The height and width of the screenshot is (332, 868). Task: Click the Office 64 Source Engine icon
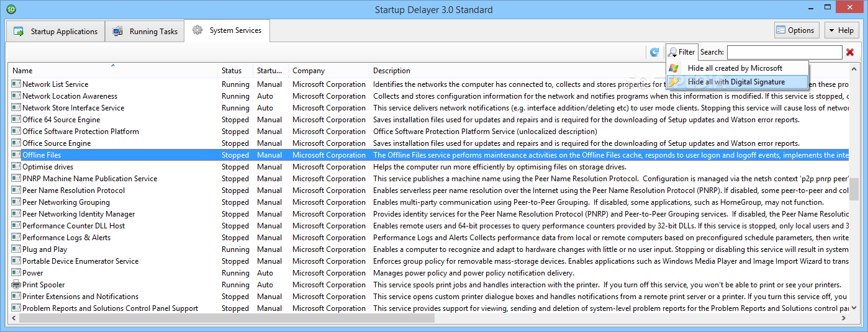16,119
